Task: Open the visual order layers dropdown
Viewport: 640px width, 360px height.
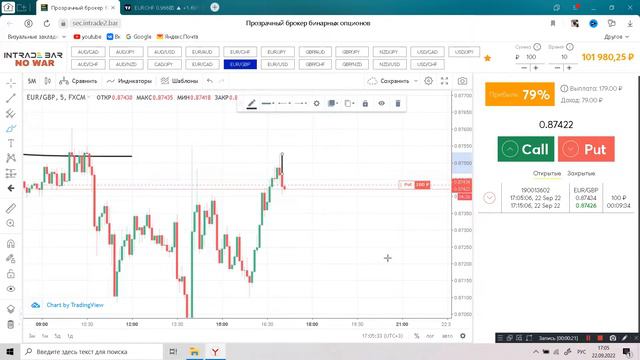Action: [x=333, y=104]
